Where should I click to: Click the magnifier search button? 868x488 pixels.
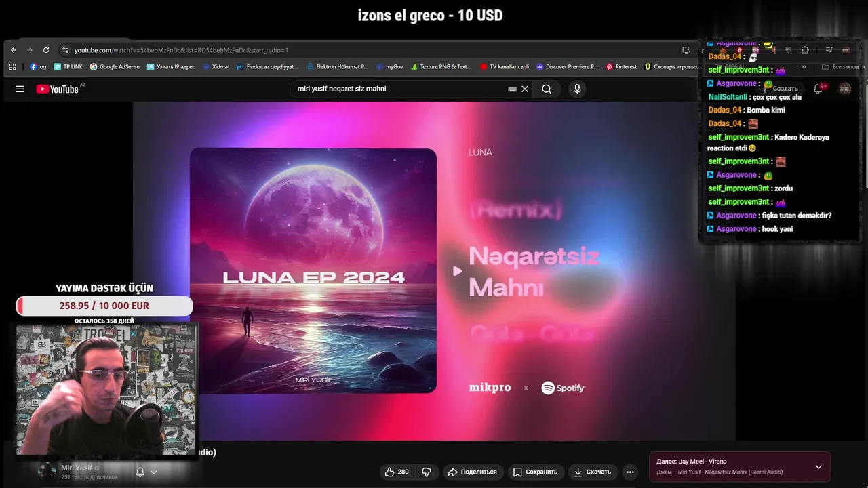click(547, 89)
